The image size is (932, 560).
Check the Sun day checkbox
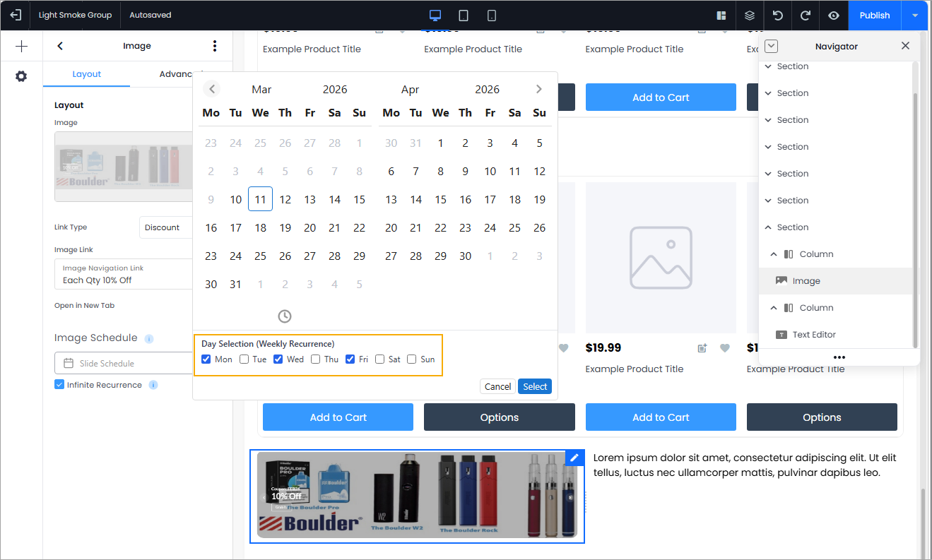pyautogui.click(x=411, y=359)
